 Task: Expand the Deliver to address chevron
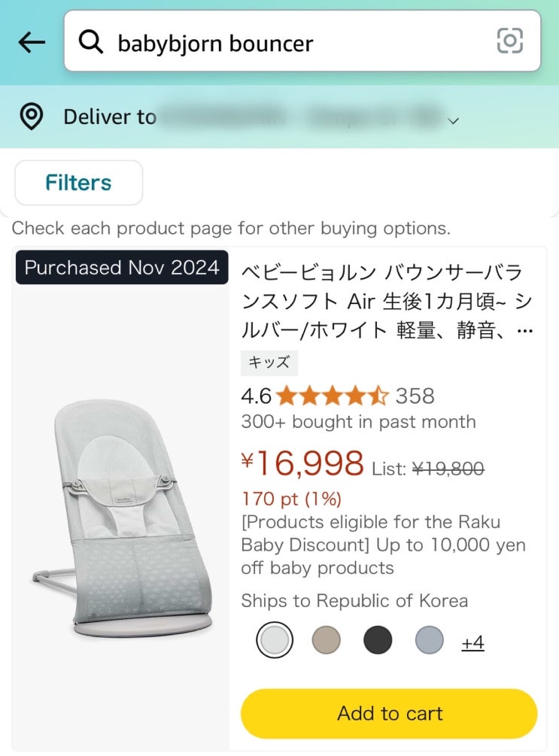[453, 120]
